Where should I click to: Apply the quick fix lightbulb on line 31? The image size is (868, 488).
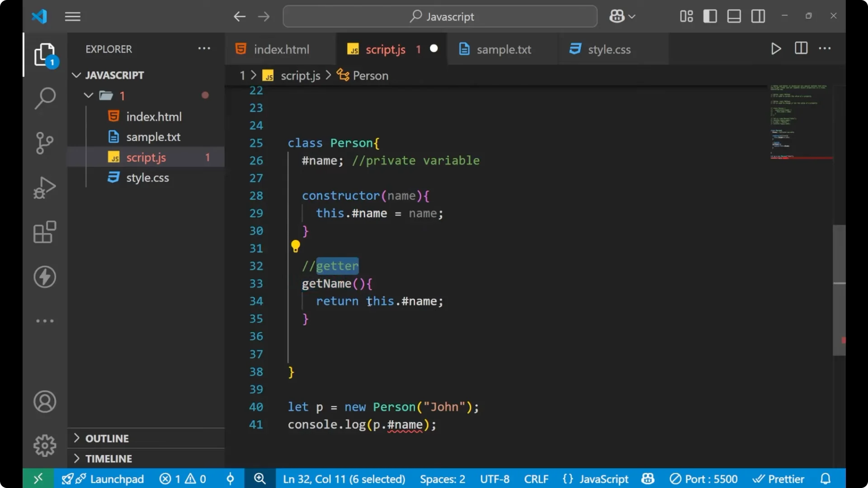point(295,246)
